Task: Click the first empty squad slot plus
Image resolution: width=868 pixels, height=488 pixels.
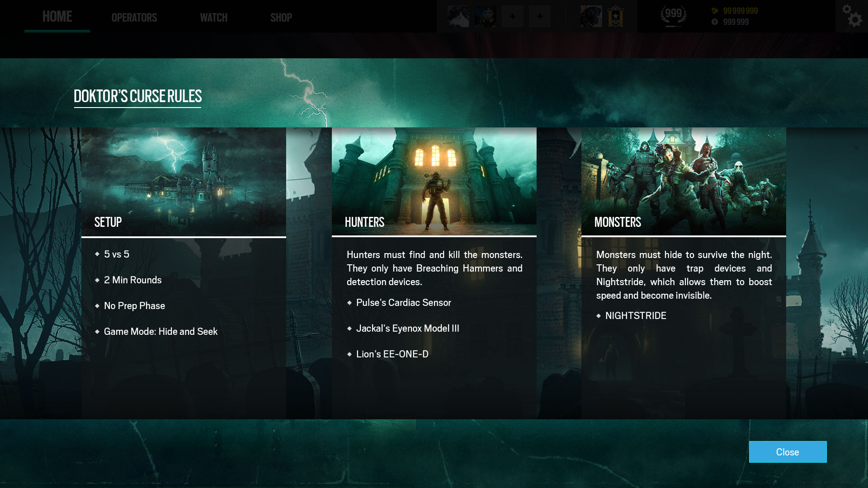Action: click(512, 16)
